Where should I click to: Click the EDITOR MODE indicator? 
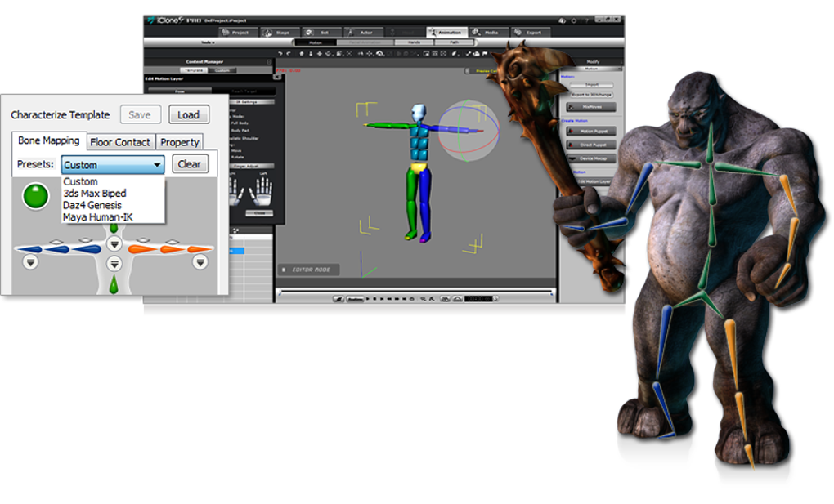308,270
